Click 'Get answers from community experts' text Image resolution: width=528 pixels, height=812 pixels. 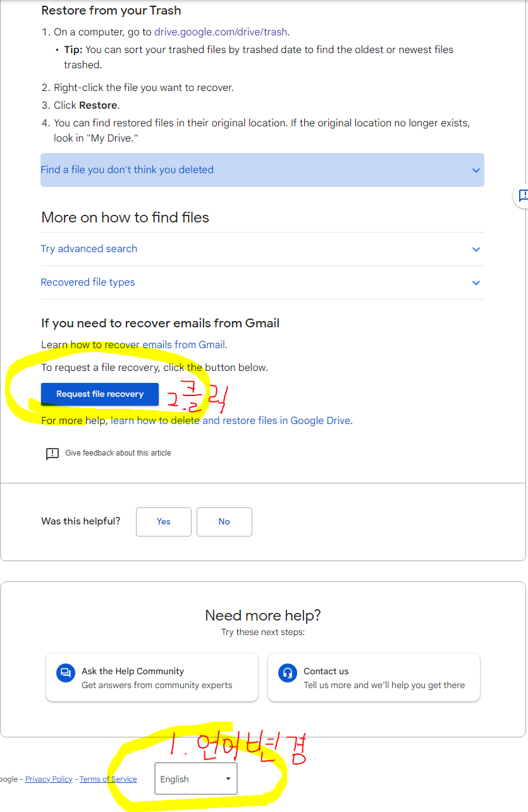(157, 686)
